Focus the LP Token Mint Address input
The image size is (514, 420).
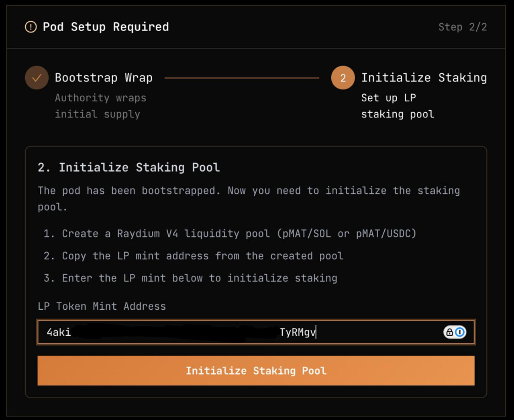tap(241, 332)
